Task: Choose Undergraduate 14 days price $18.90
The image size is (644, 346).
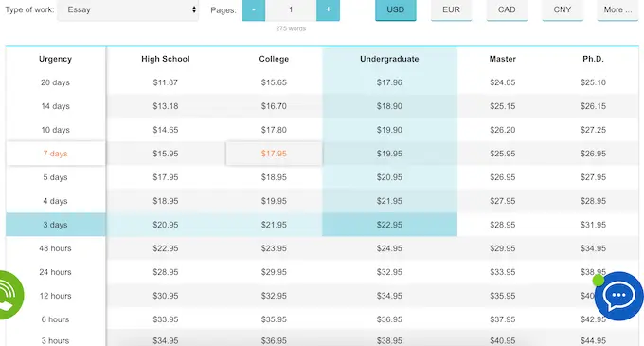Action: [389, 106]
